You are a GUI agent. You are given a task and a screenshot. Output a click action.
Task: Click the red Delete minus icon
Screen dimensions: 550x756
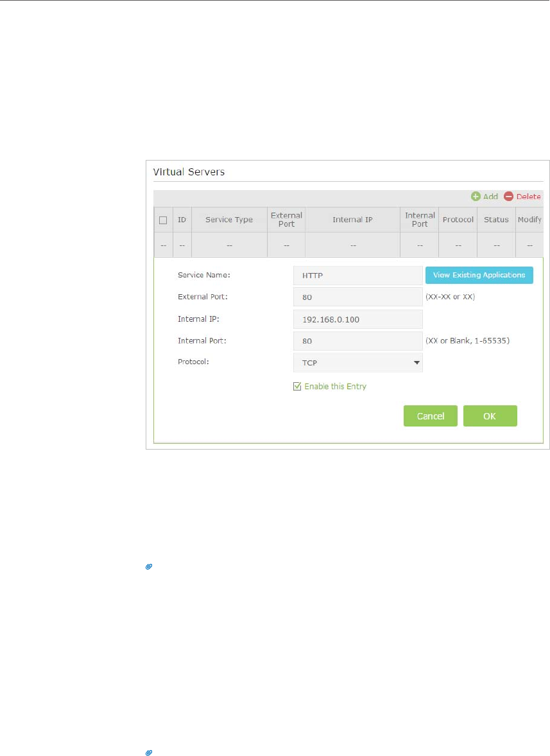[x=508, y=197]
